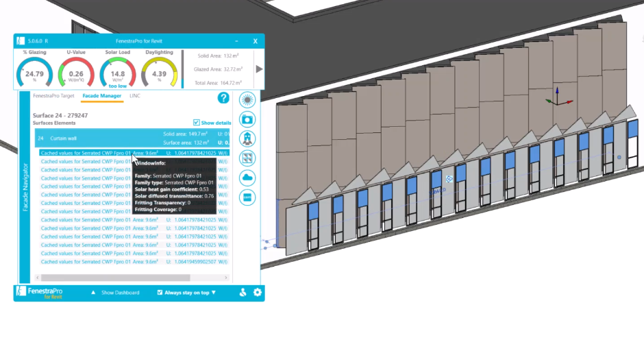
Task: Click the cloud icon in side toolbar
Action: pyautogui.click(x=247, y=178)
